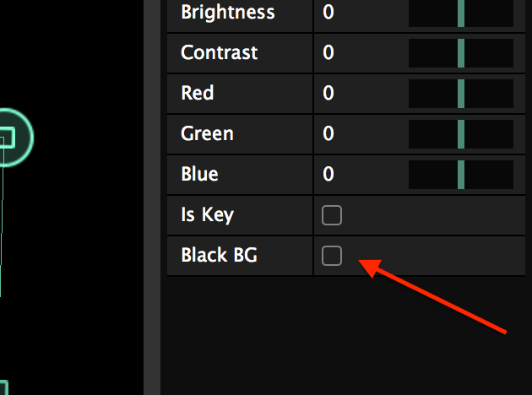Viewport: 532px width, 395px height.
Task: Focus the Blue value field
Action: point(359,174)
